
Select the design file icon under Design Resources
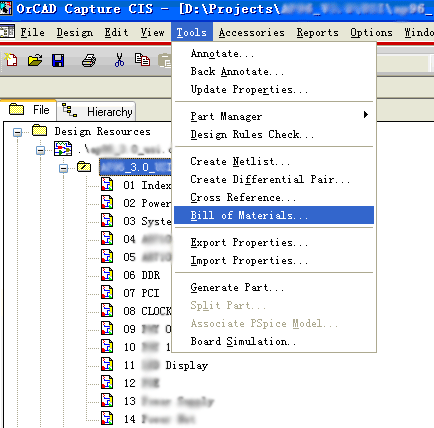tap(63, 149)
